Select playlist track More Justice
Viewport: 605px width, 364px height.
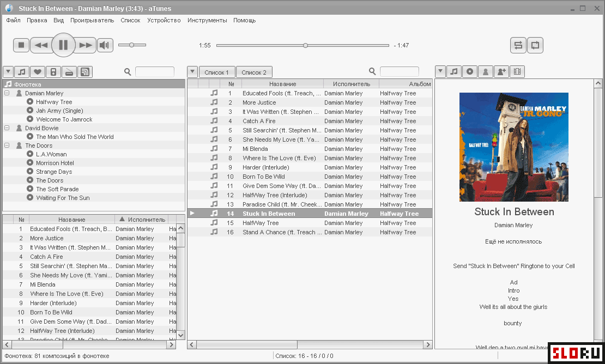coord(310,102)
